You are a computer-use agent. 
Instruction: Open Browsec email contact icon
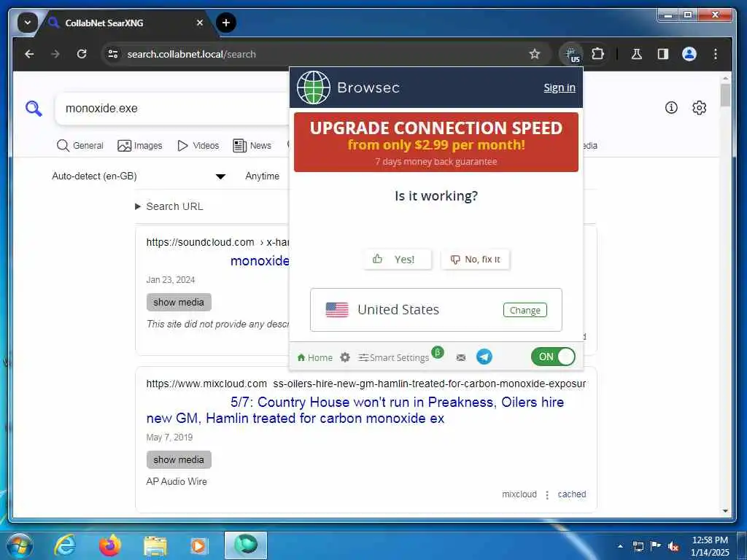[x=461, y=357]
